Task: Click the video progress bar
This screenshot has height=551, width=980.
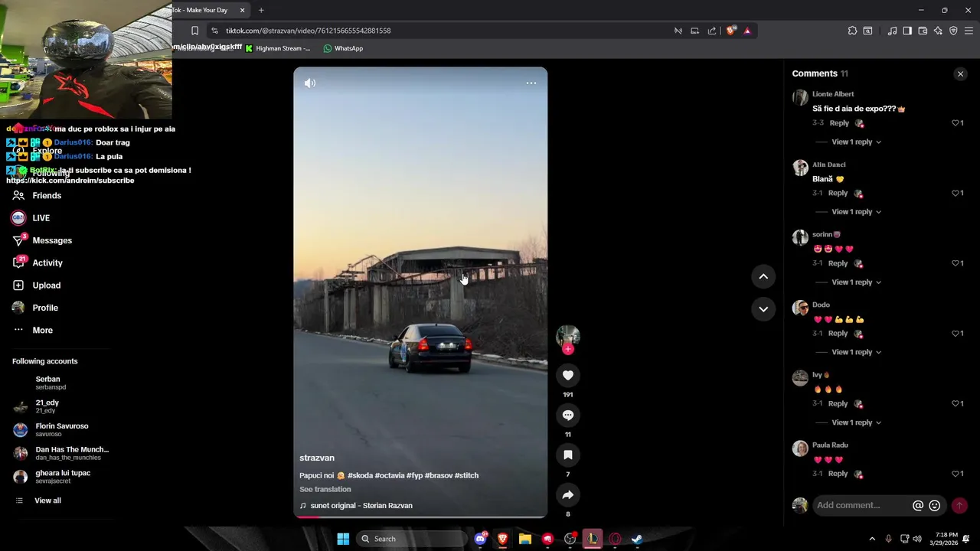Action: click(x=420, y=517)
